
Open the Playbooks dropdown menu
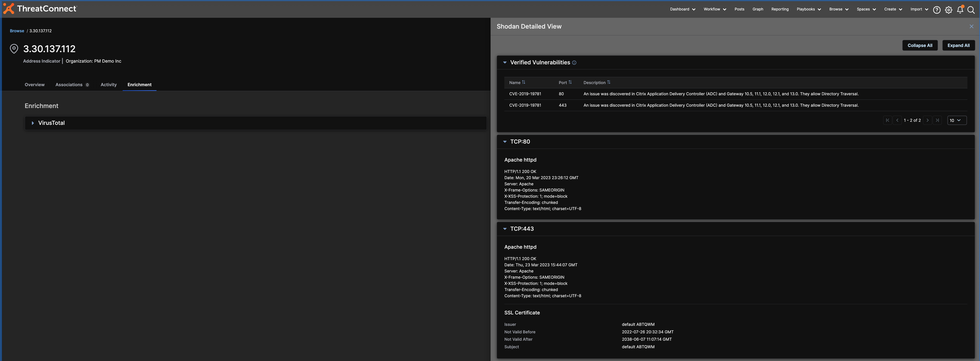tap(809, 9)
